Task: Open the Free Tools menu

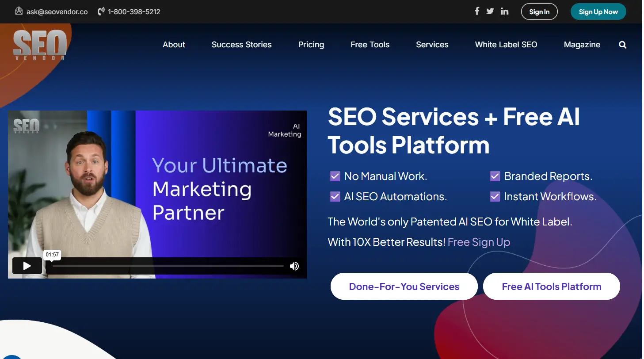Action: (370, 45)
